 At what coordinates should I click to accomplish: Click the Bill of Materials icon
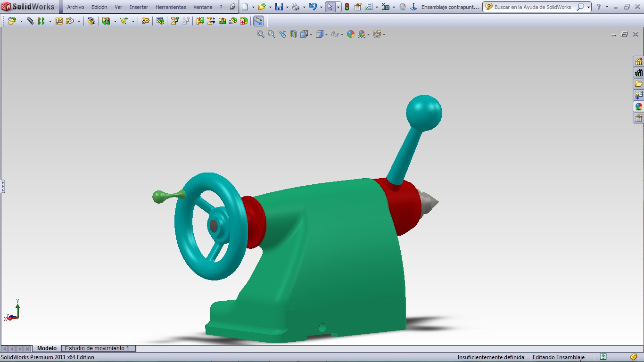click(160, 21)
